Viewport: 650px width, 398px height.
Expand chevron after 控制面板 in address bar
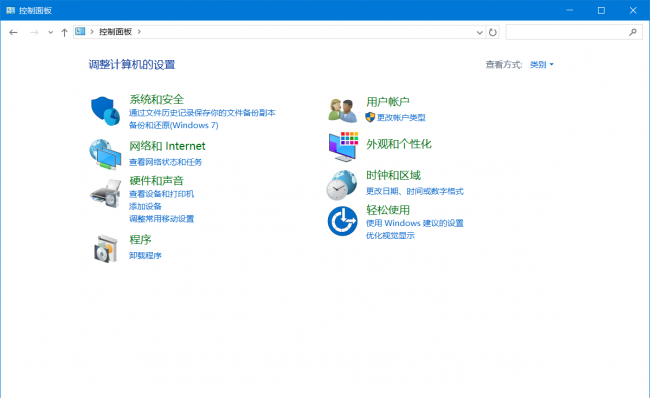tap(139, 32)
